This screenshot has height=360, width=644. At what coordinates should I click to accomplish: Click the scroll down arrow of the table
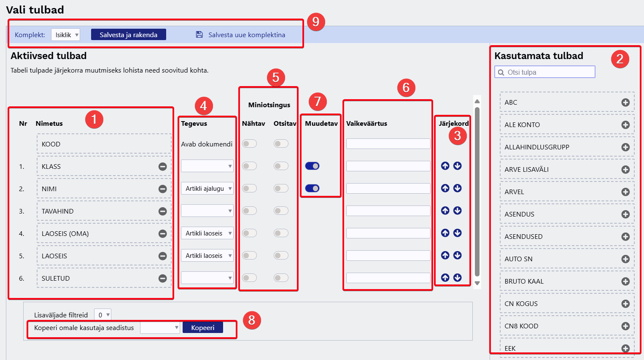coord(477,283)
